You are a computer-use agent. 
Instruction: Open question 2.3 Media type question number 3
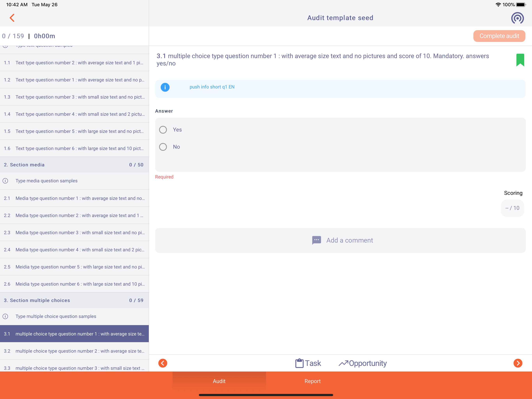pyautogui.click(x=74, y=232)
